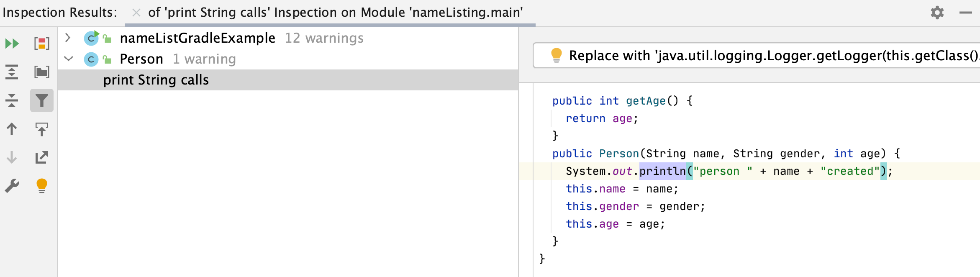Rerun the inspection with green arrows

(x=12, y=44)
